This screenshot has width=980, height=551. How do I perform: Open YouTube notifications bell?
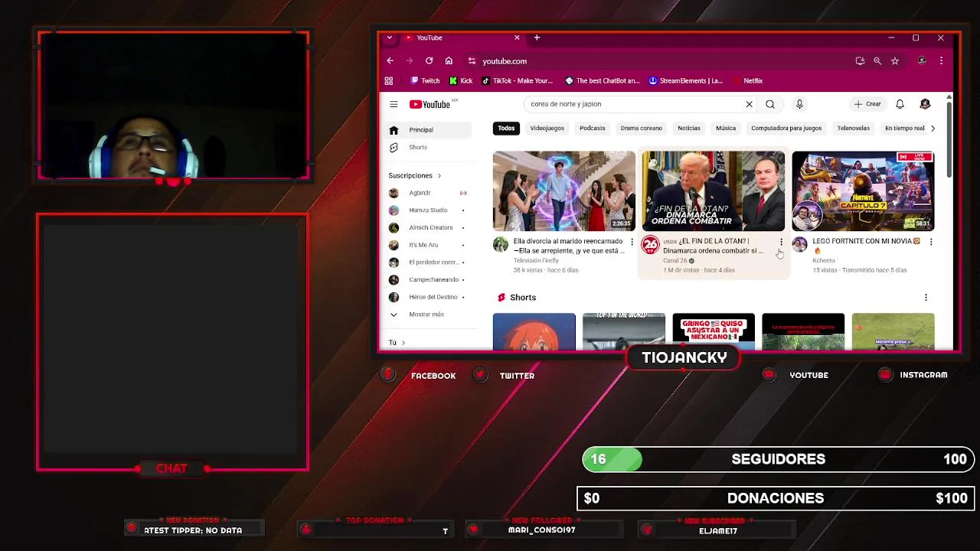point(900,104)
